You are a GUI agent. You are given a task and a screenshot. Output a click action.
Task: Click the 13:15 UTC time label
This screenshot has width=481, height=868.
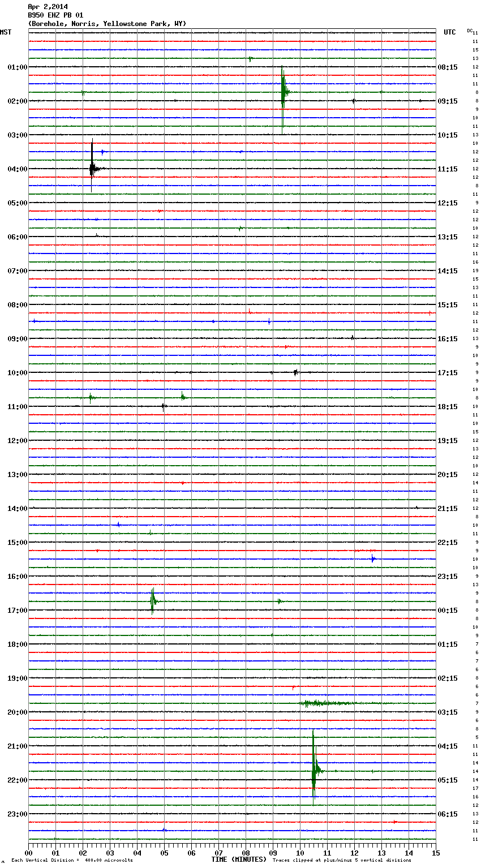pos(448,237)
